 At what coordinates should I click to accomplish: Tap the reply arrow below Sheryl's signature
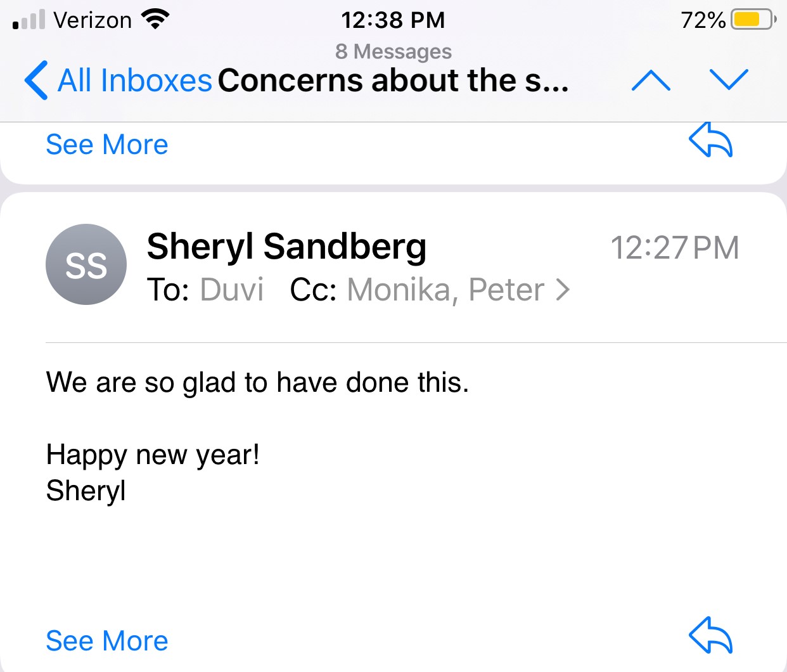[x=710, y=635]
